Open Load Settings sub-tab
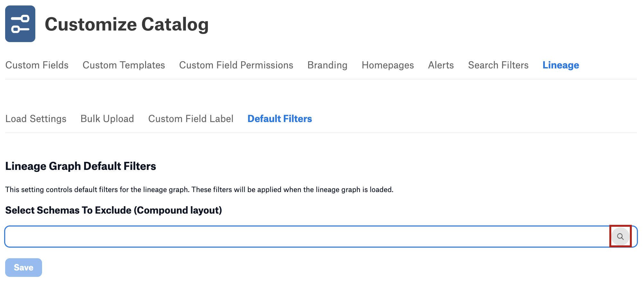644x282 pixels. 36,119
